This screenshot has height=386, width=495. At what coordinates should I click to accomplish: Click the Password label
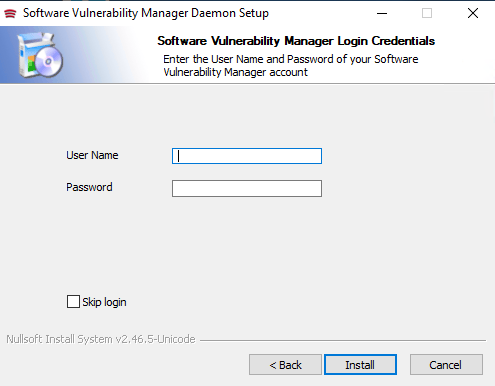tap(89, 187)
